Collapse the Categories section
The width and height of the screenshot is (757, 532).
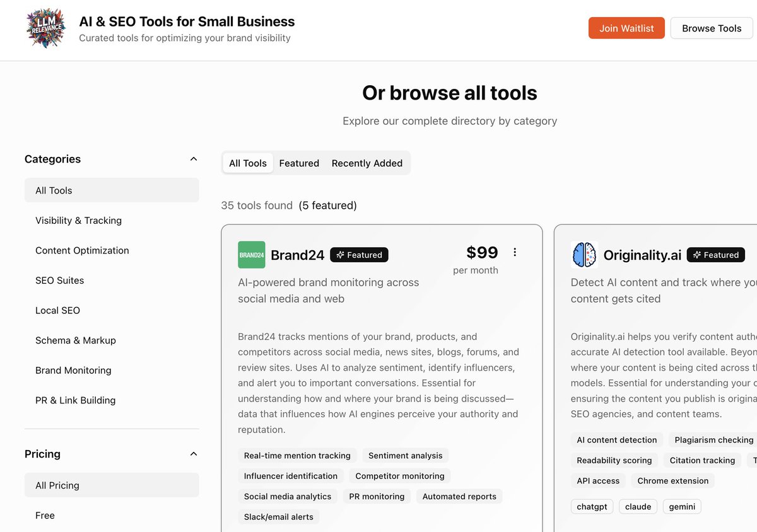(x=194, y=159)
